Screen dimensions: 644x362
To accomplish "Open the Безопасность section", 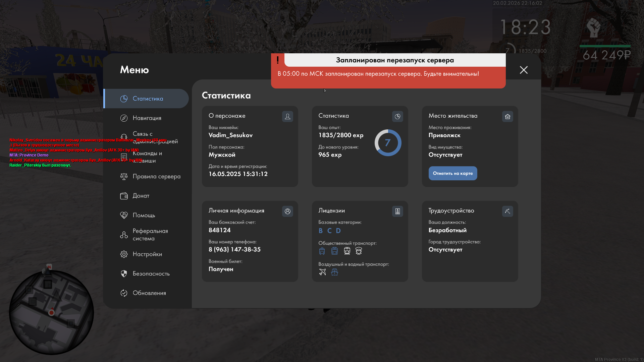I will (x=151, y=274).
